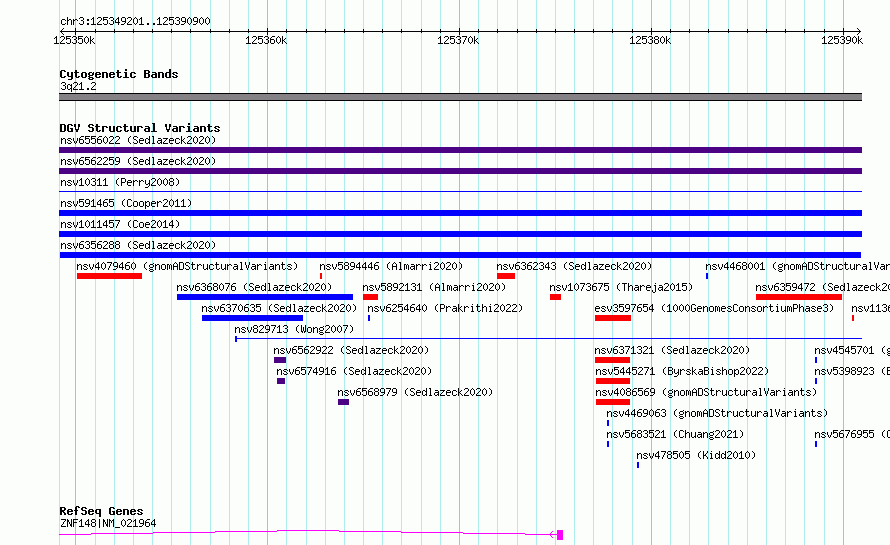Click the nsv4468001 variant label
Viewport: 890px width, 545px height.
point(797,266)
